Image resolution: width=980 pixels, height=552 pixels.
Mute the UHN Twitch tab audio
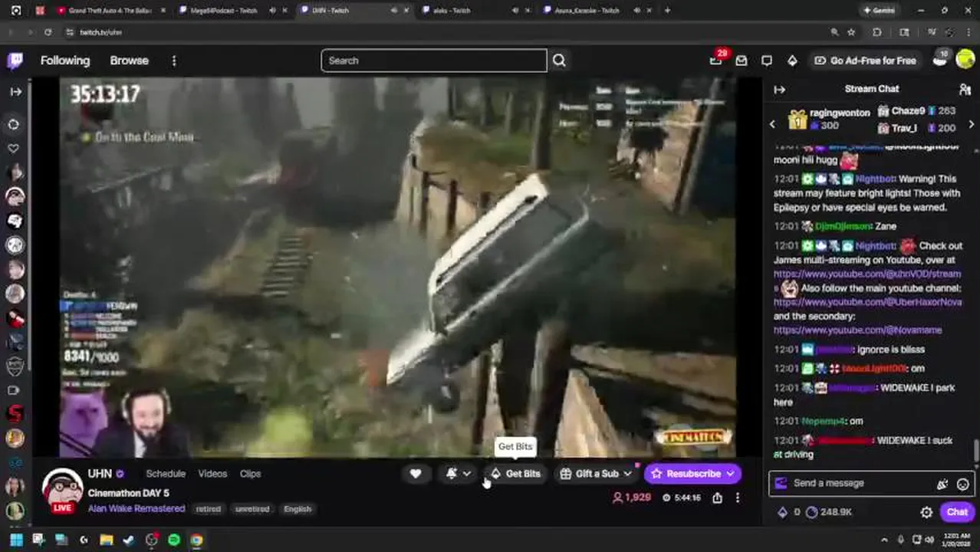[394, 11]
